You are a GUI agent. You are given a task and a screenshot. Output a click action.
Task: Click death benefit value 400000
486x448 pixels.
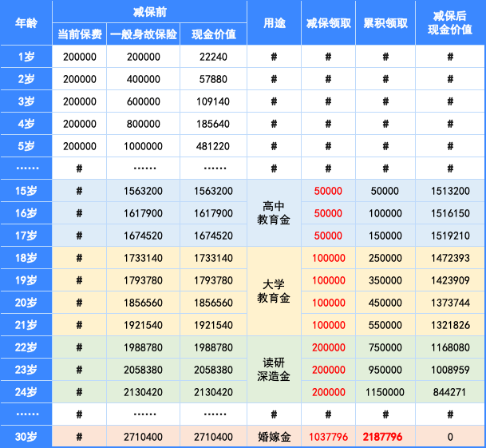[x=144, y=79]
